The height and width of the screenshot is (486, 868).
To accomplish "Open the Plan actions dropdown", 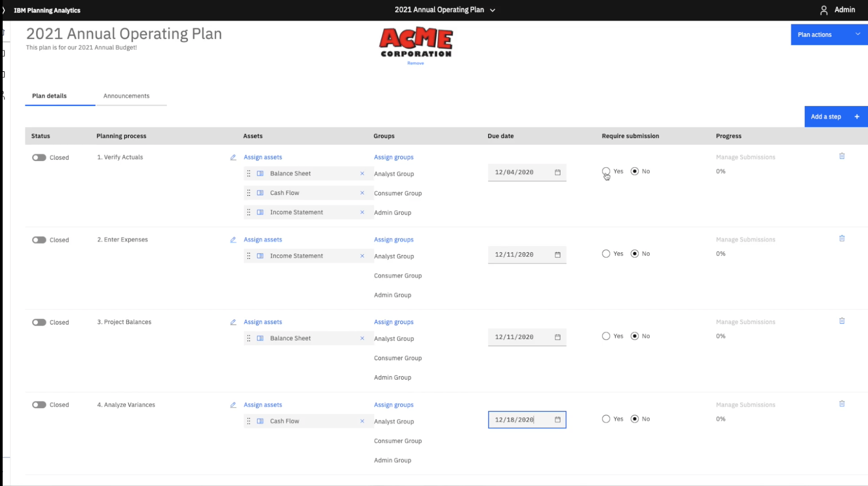I will [x=828, y=34].
